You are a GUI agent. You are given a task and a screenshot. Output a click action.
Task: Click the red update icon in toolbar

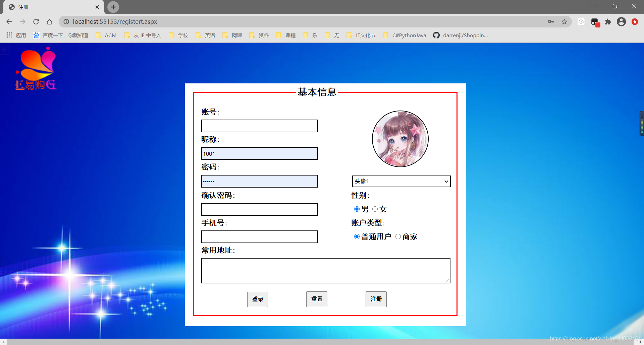point(635,22)
